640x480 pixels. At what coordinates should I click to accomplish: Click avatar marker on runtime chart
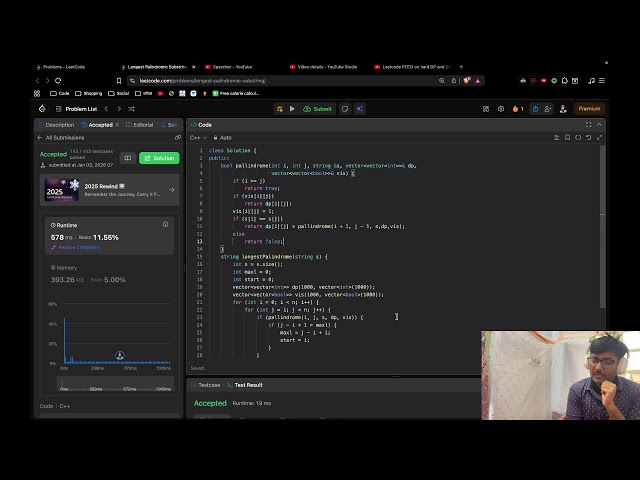pyautogui.click(x=120, y=355)
